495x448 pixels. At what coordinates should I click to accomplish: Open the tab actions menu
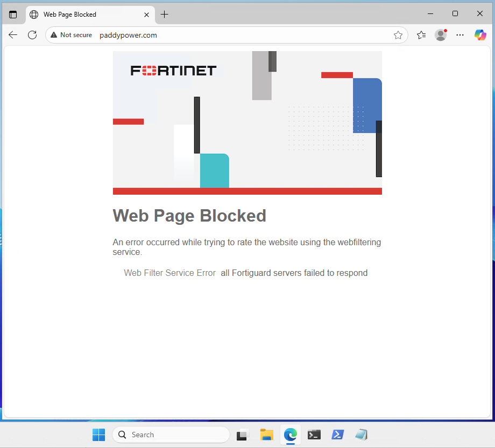13,15
